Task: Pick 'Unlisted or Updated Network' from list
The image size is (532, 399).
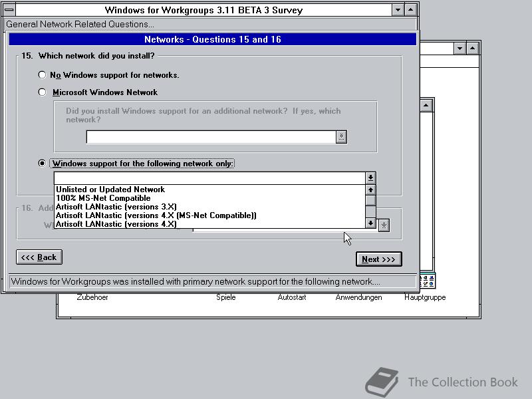Action: click(209, 190)
